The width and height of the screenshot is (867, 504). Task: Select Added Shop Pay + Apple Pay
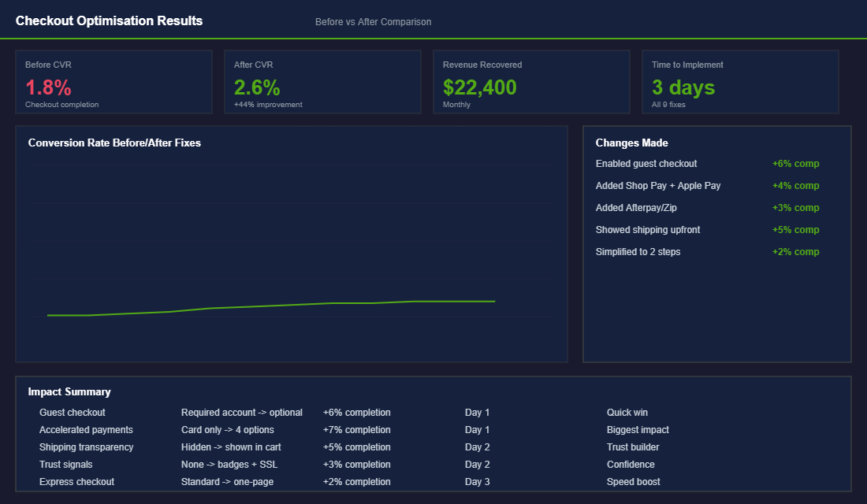(658, 186)
